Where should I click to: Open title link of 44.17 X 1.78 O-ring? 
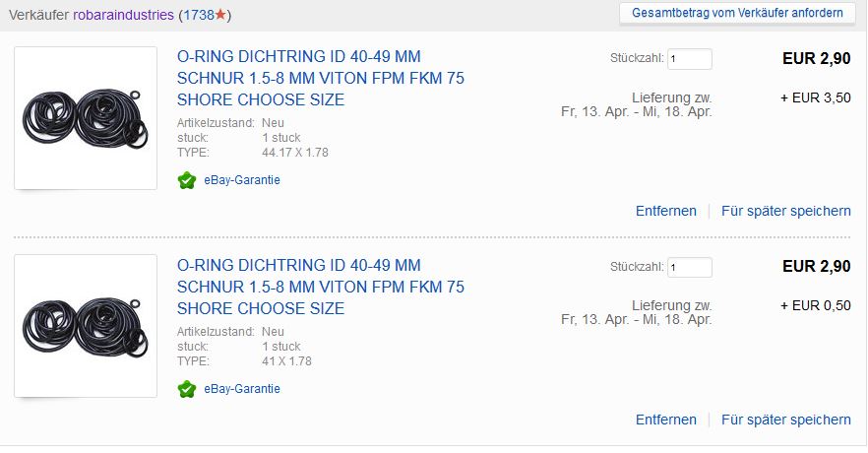click(x=320, y=79)
